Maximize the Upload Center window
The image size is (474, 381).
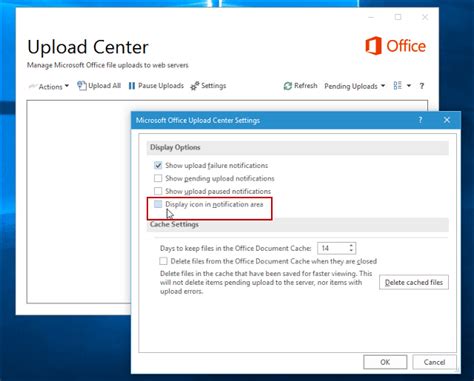pos(398,17)
